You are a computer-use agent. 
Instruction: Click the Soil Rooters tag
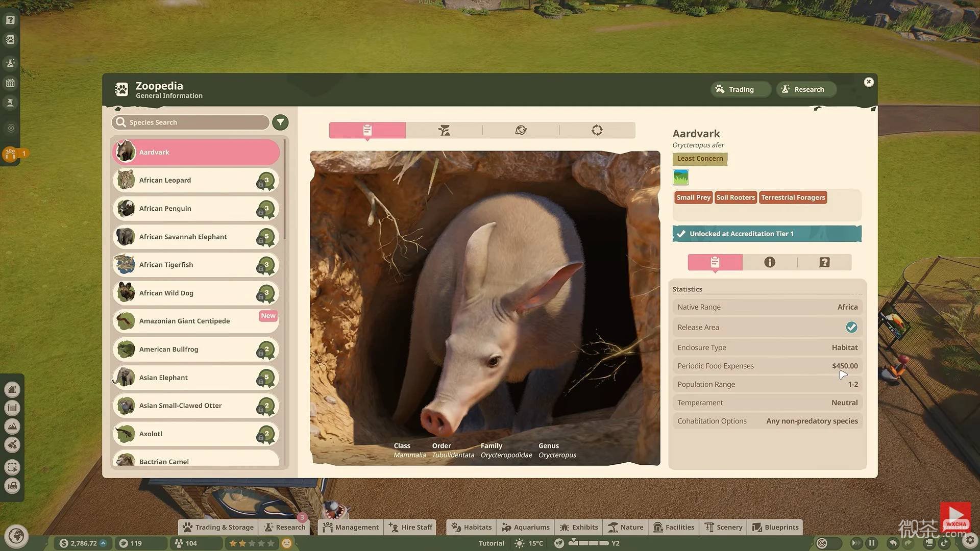tap(735, 197)
